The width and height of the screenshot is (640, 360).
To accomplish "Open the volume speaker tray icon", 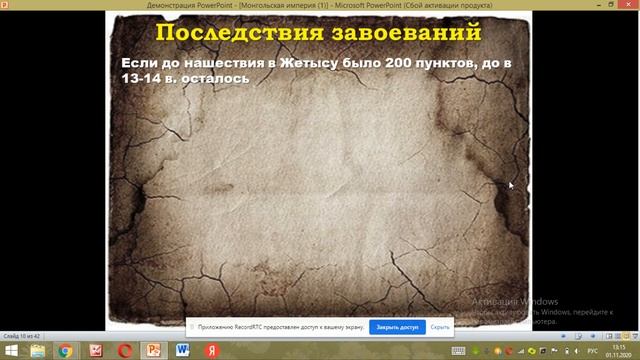I will (577, 351).
